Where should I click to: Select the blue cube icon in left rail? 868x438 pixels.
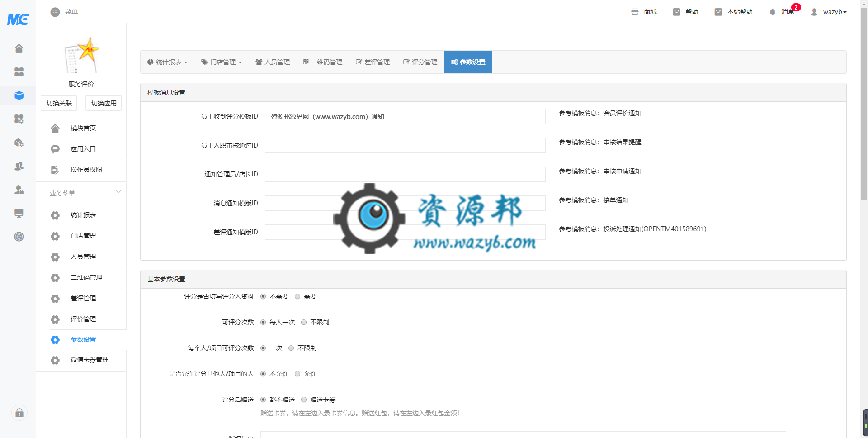coord(19,95)
